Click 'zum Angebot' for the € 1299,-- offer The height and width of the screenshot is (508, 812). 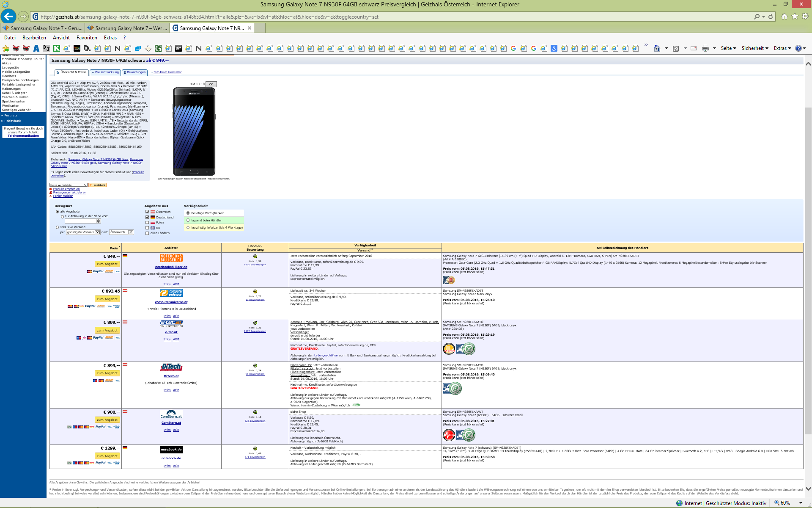coord(107,456)
